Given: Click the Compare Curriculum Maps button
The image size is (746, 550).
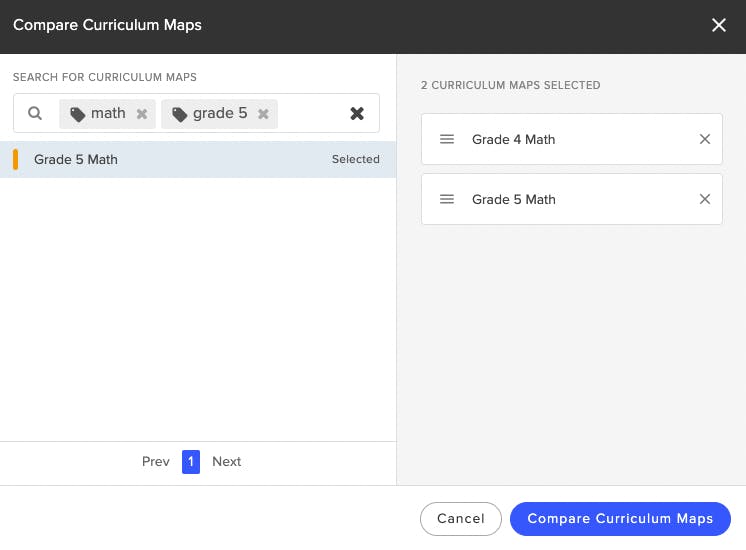Looking at the screenshot, I should (620, 518).
